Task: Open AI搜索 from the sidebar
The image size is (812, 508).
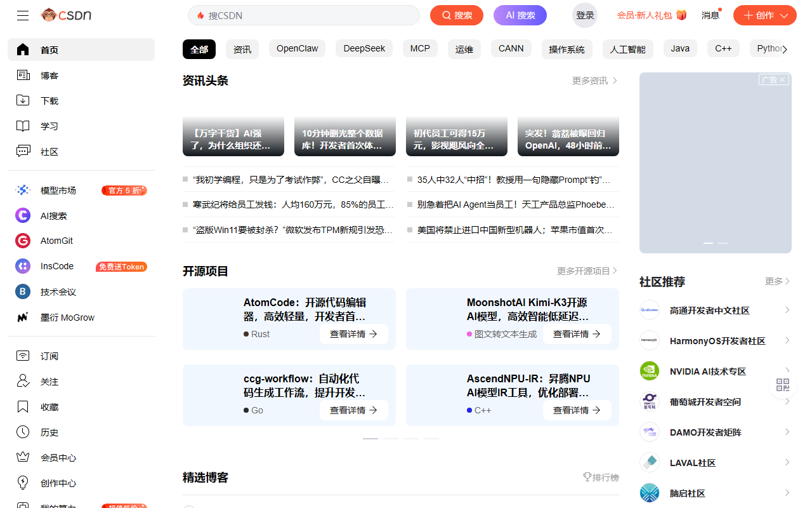Action: 81,216
